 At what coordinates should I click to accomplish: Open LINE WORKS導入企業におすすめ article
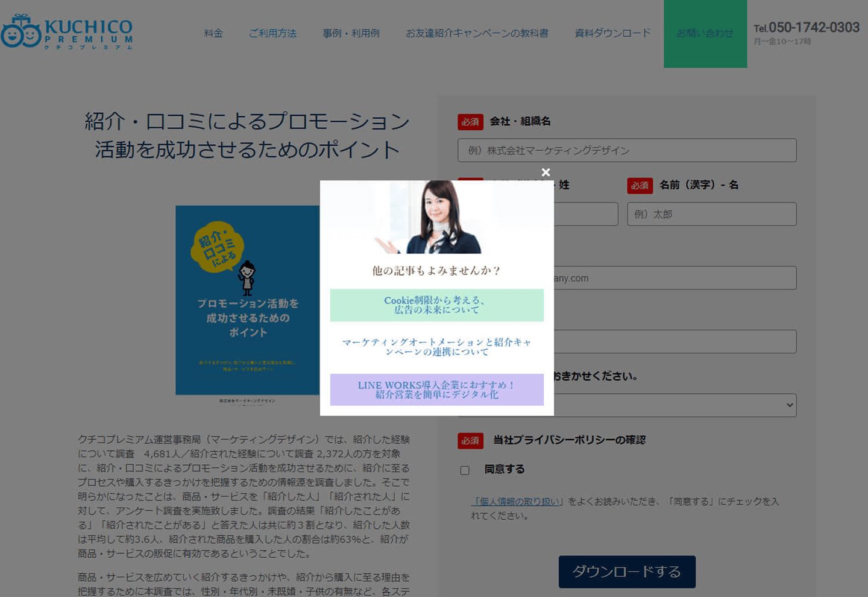point(436,390)
